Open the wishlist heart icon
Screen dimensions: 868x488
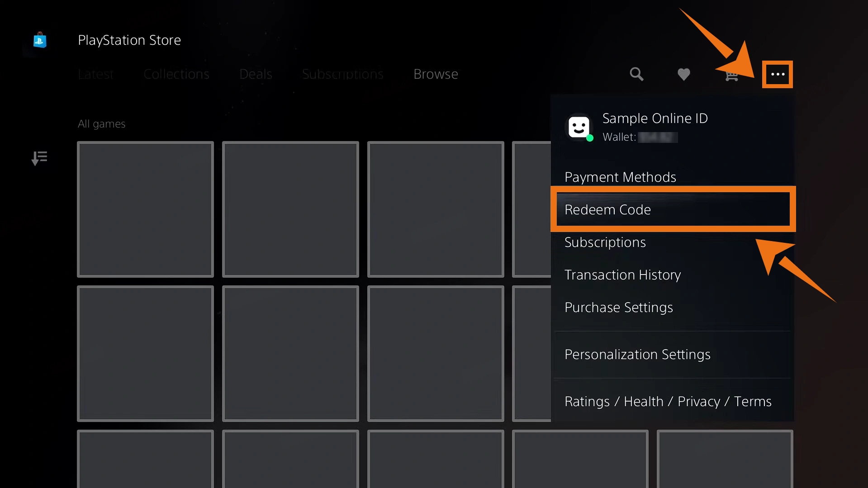683,74
